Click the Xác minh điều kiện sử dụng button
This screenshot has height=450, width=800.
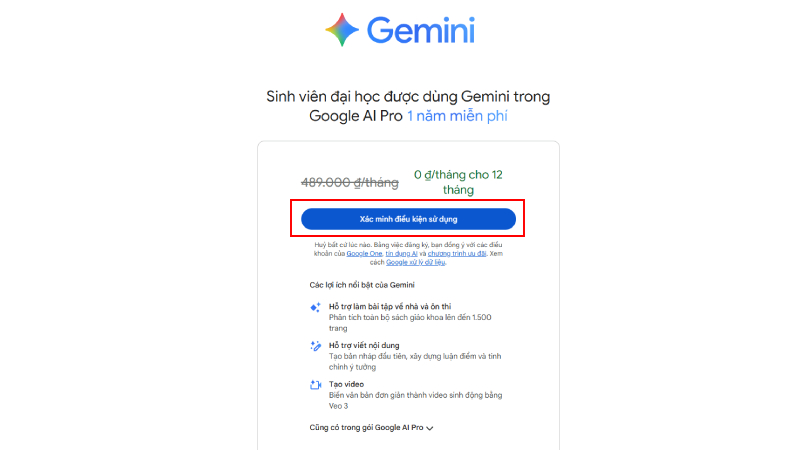click(x=408, y=219)
